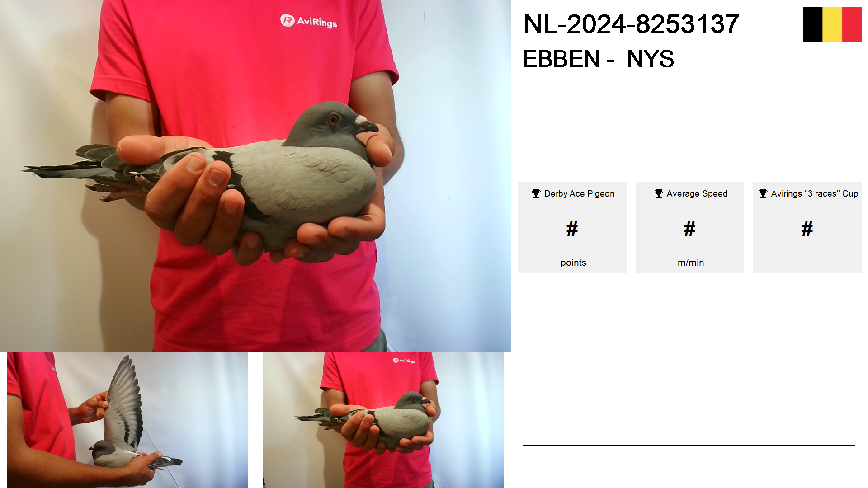Click the Derby Ace Pigeon title text
The width and height of the screenshot is (868, 488).
click(579, 194)
